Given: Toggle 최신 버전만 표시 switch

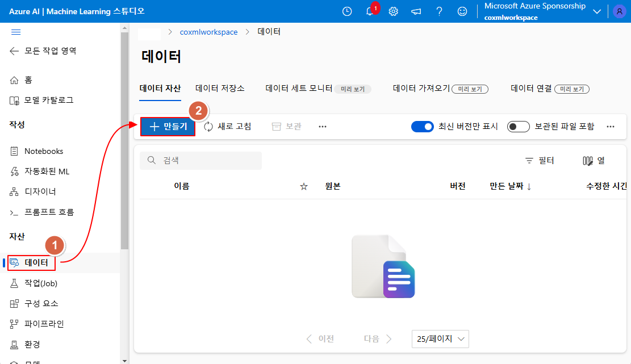Looking at the screenshot, I should [x=422, y=127].
